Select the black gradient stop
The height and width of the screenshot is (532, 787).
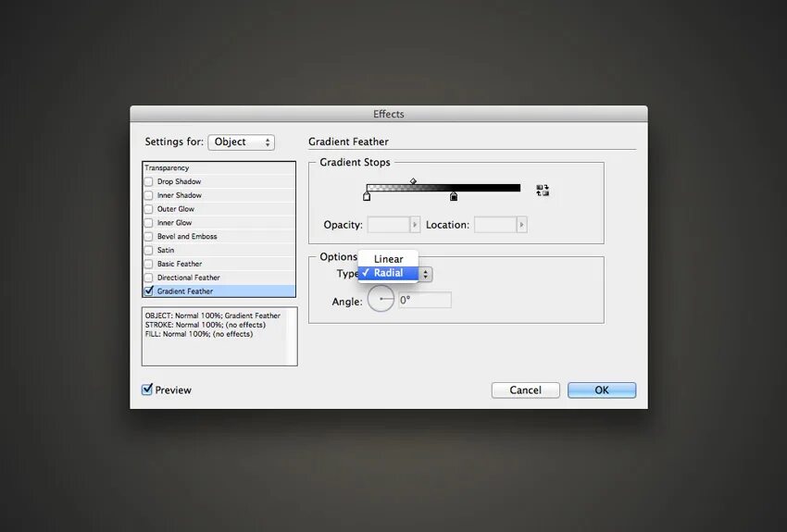click(454, 196)
